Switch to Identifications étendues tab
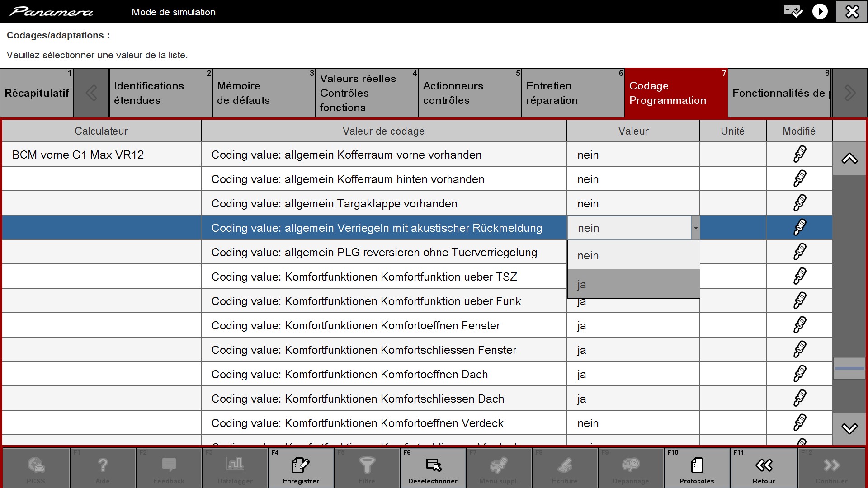The width and height of the screenshot is (868, 488). pyautogui.click(x=160, y=93)
